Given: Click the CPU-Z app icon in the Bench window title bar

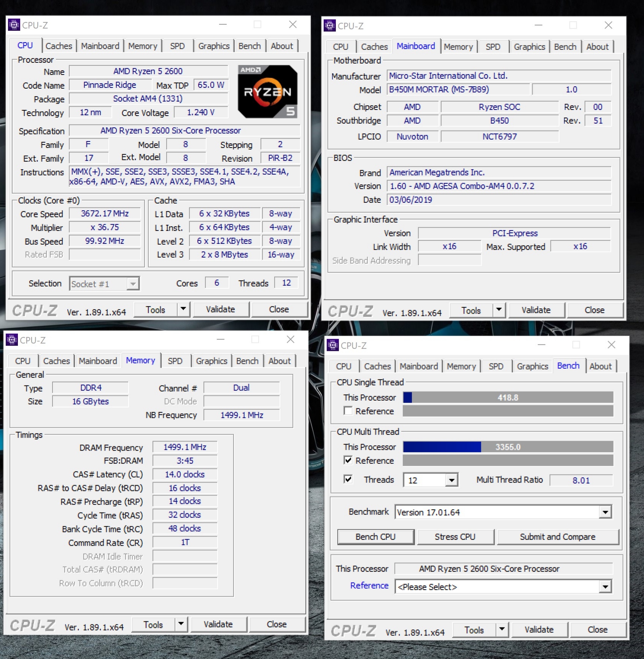Looking at the screenshot, I should point(333,345).
